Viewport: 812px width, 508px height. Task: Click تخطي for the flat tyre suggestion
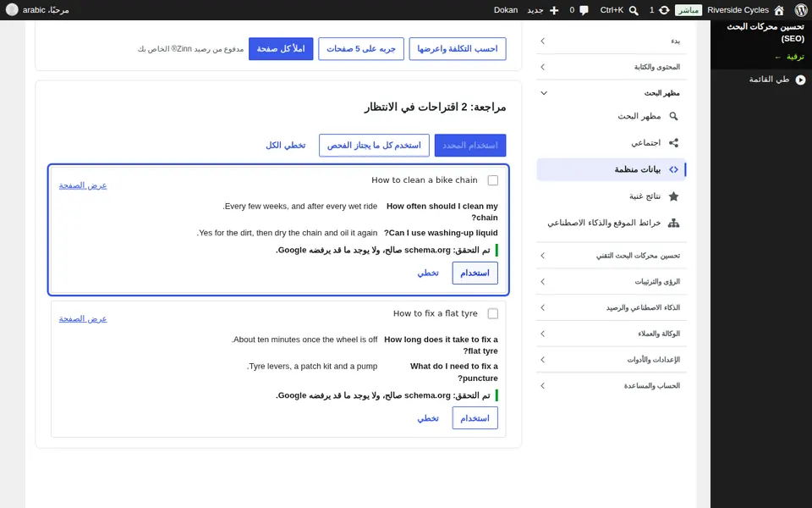[428, 418]
